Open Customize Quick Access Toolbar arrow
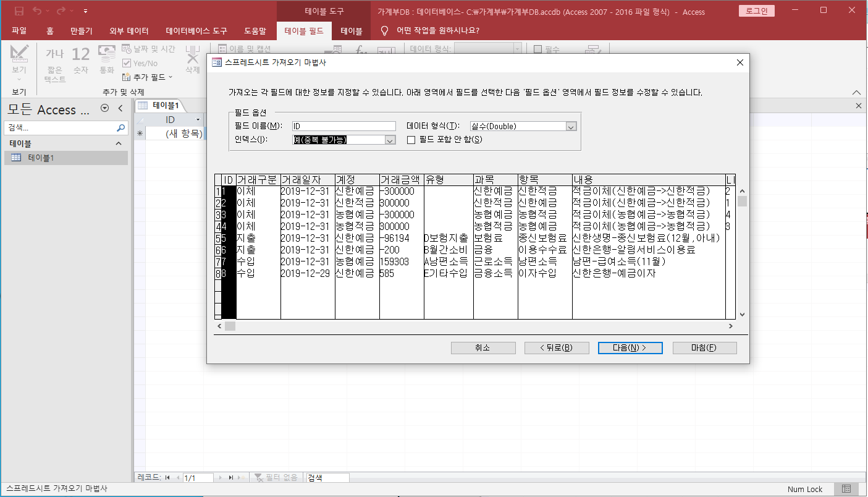 point(85,11)
